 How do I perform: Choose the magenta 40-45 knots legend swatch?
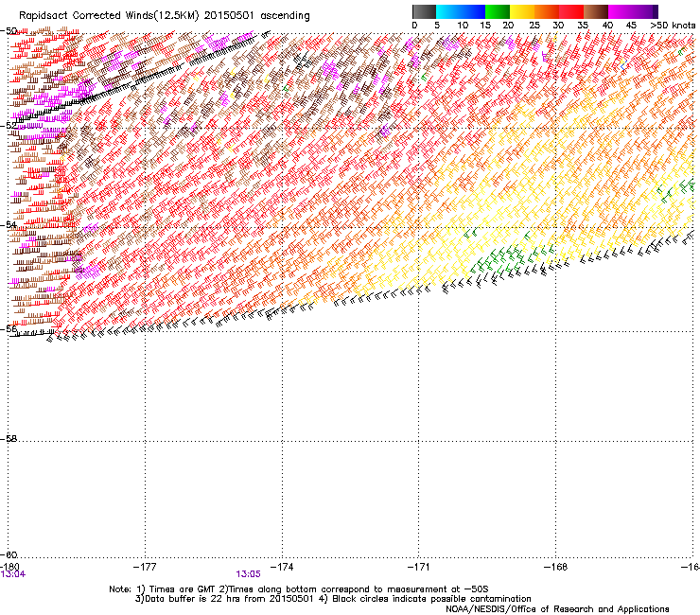(x=621, y=11)
